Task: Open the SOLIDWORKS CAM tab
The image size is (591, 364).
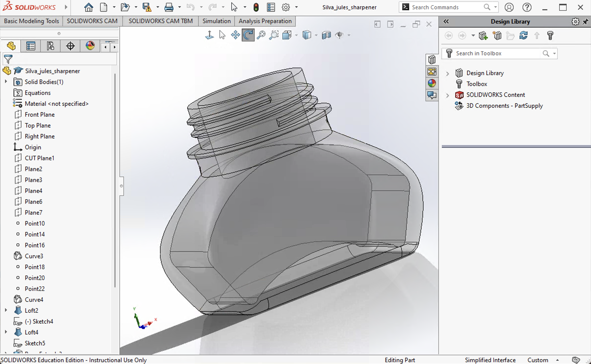Action: coord(92,21)
